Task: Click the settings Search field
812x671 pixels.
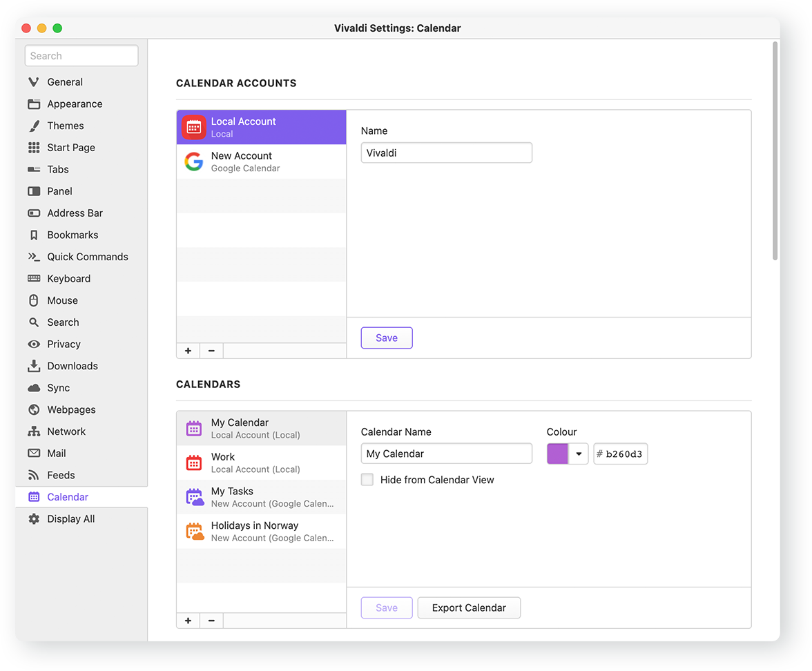Action: pos(81,56)
